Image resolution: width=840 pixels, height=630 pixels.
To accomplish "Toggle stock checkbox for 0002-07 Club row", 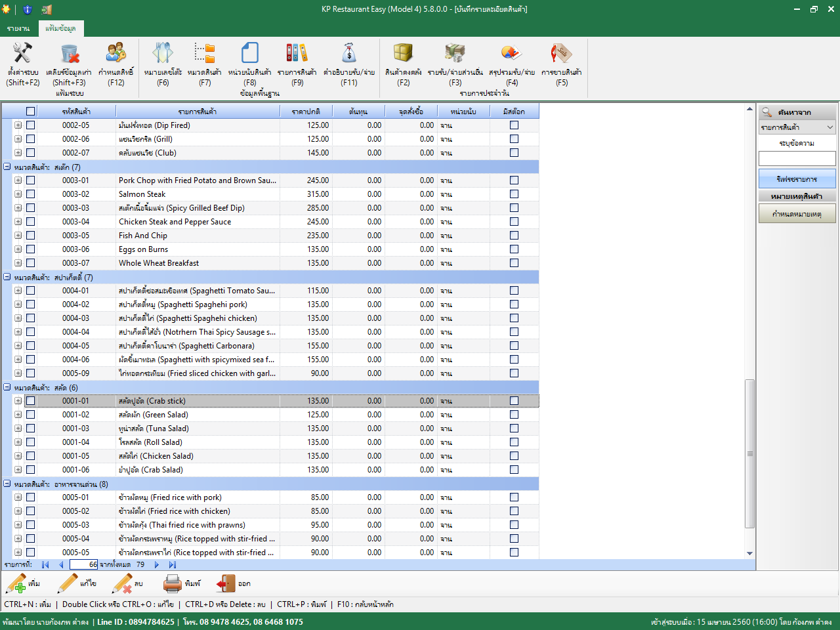I will point(514,153).
